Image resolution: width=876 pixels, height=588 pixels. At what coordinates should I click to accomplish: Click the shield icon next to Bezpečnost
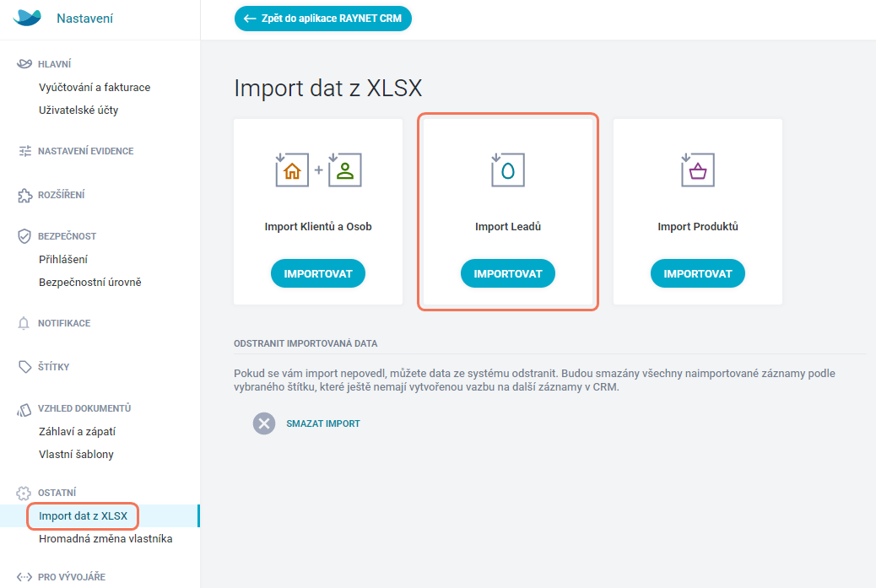point(24,236)
